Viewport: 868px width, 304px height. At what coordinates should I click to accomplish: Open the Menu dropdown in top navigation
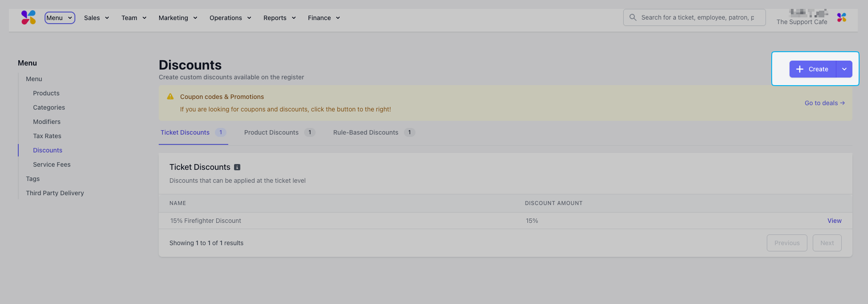pos(60,18)
